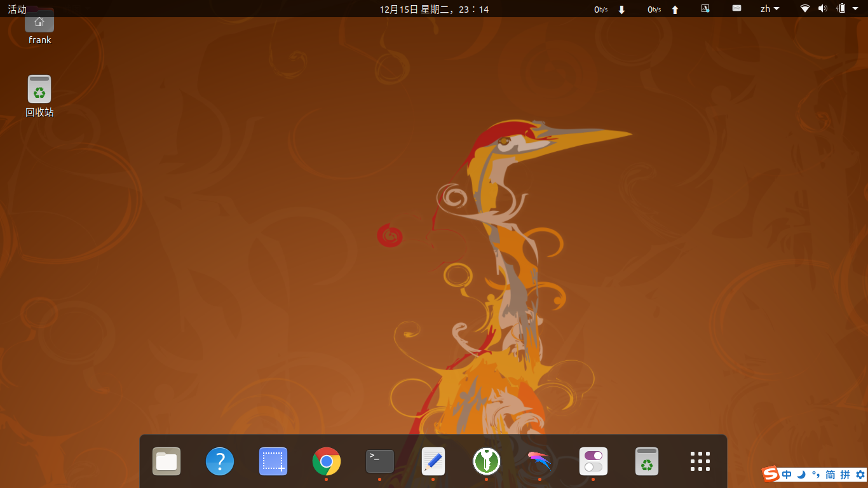Toggle the moon half-width icon in Sogou bar
868x488 pixels.
pos(801,475)
